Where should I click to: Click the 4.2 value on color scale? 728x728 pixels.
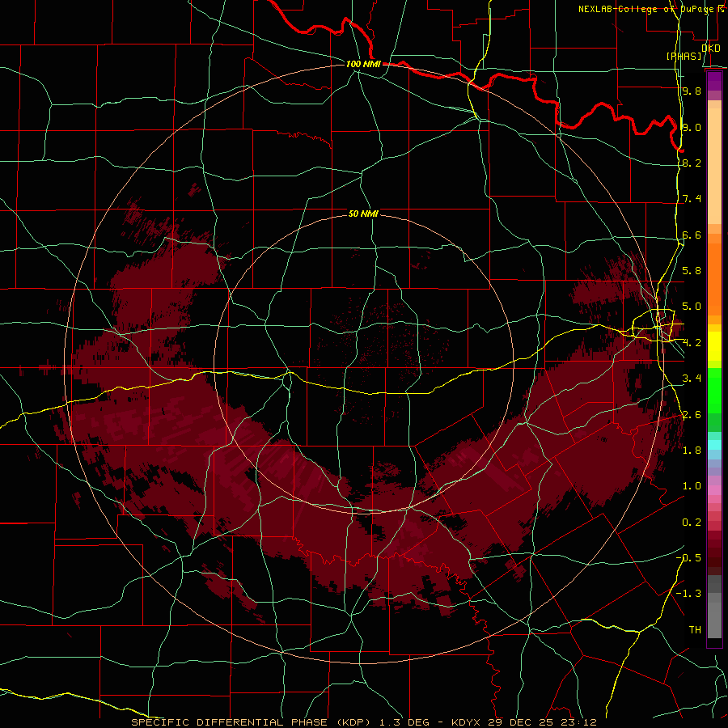pyautogui.click(x=692, y=343)
